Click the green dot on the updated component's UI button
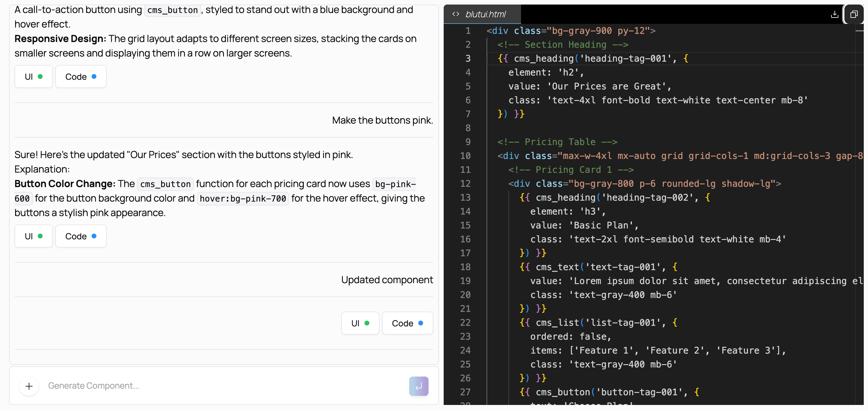 pyautogui.click(x=367, y=323)
